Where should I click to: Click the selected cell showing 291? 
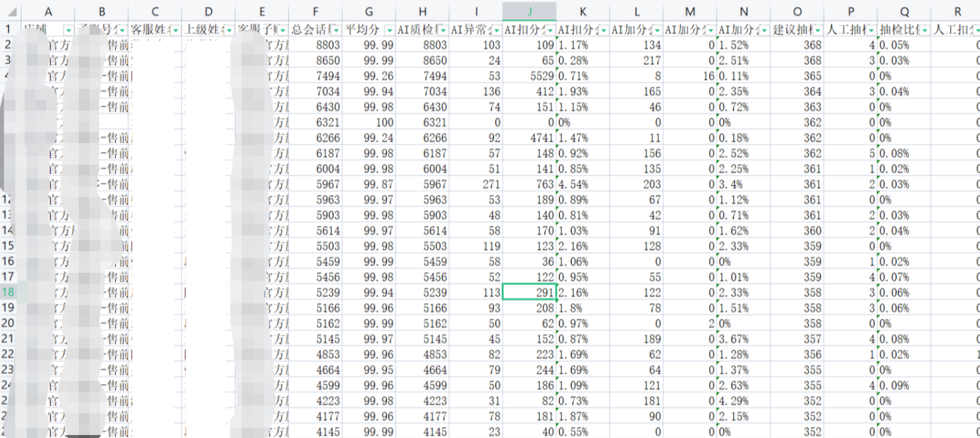point(529,292)
